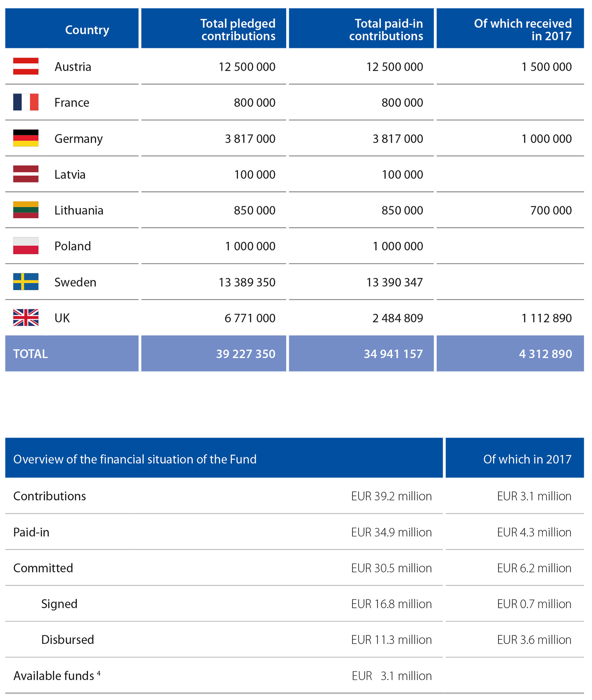The height and width of the screenshot is (700, 592).
Task: Select the Total pledged contributions header
Action: click(238, 30)
